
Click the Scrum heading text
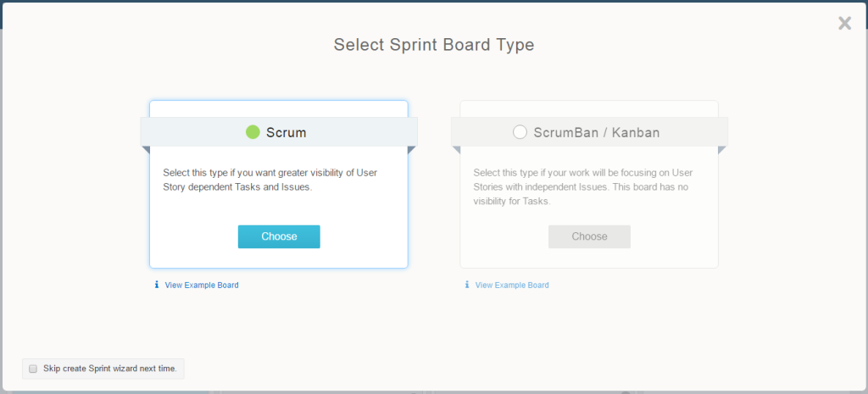[287, 133]
